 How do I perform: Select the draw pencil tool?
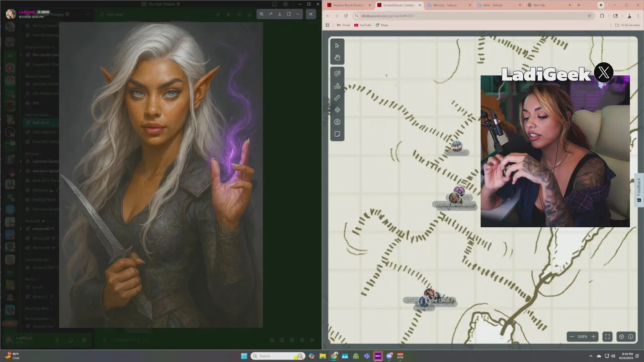coord(337,73)
